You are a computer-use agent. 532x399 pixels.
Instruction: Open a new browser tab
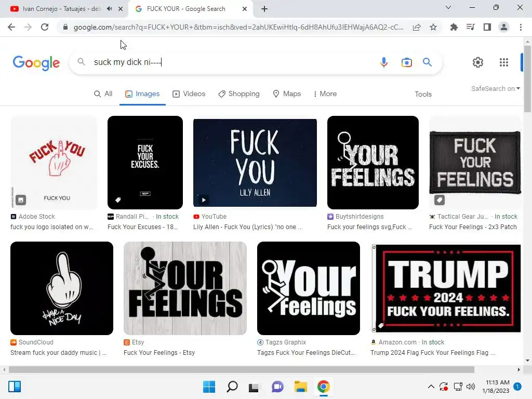tap(264, 9)
